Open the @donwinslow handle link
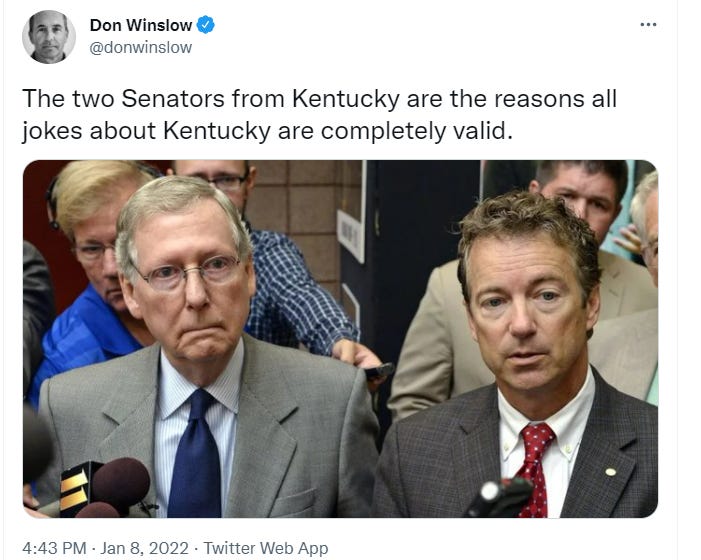Image resolution: width=701 pixels, height=560 pixels. tap(141, 47)
